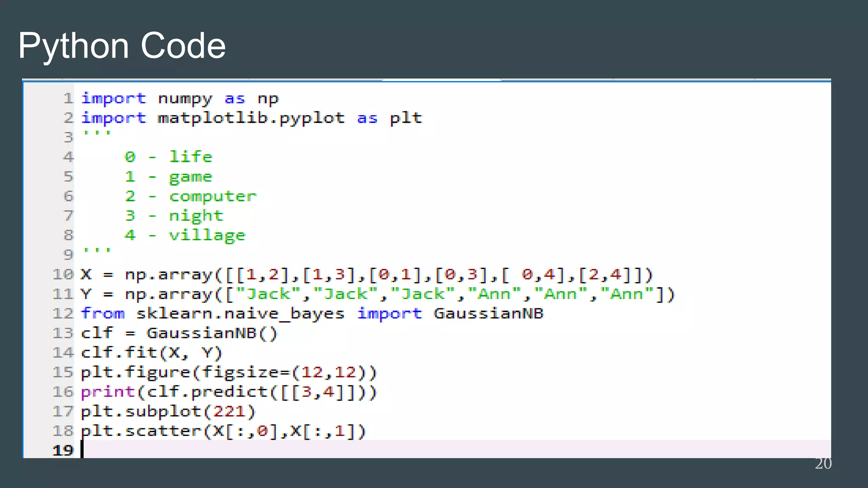Click the 'print' keyword on line 16
The height and width of the screenshot is (488, 868).
point(108,392)
